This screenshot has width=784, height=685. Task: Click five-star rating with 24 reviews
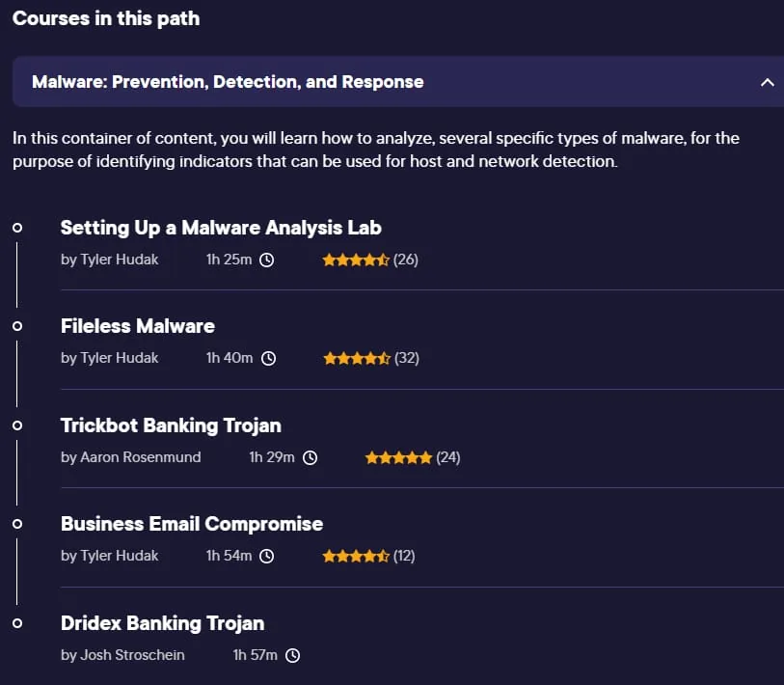[x=398, y=457]
